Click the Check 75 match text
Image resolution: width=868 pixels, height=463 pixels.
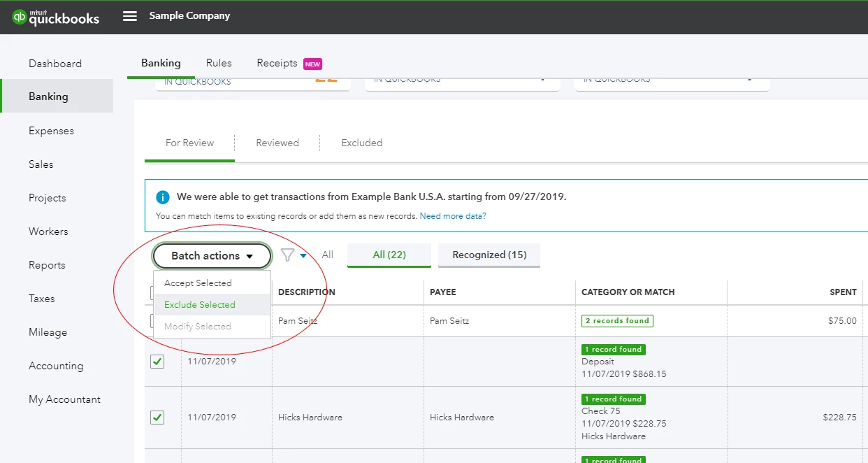[x=600, y=411]
